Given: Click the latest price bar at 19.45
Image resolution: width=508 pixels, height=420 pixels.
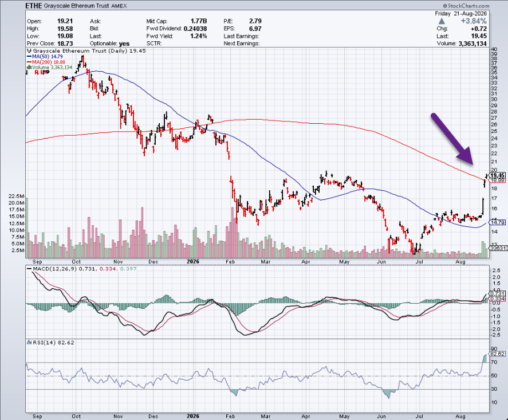Looking at the screenshot, I should pos(486,176).
